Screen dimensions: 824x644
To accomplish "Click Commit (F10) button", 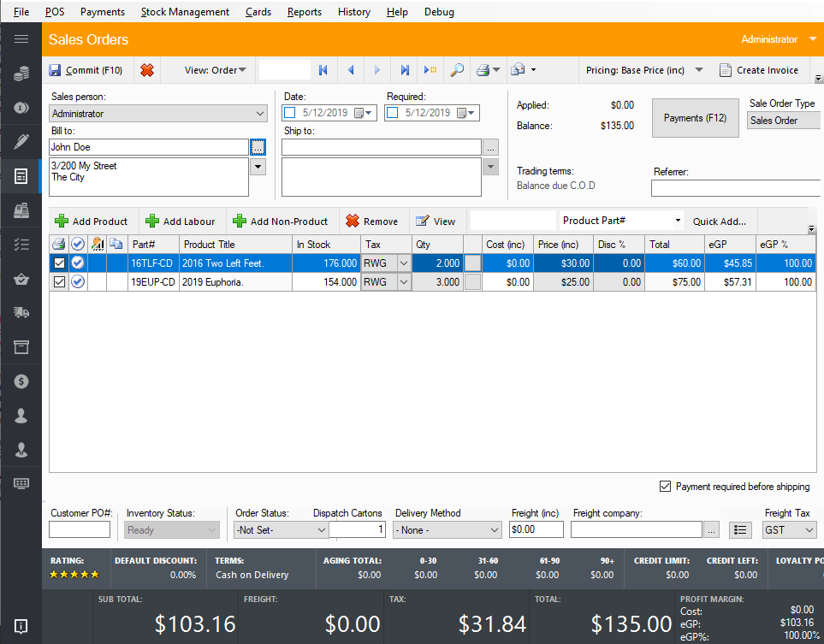I will click(x=86, y=70).
